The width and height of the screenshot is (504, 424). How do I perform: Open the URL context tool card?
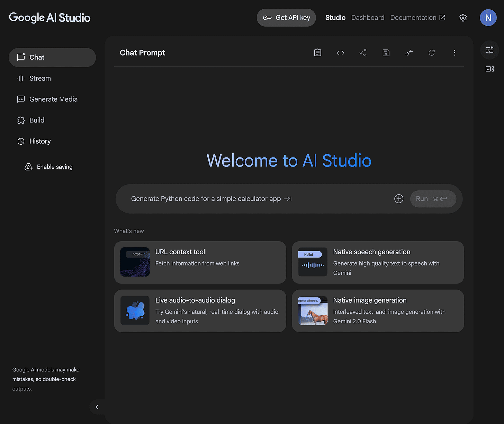pyautogui.click(x=200, y=262)
